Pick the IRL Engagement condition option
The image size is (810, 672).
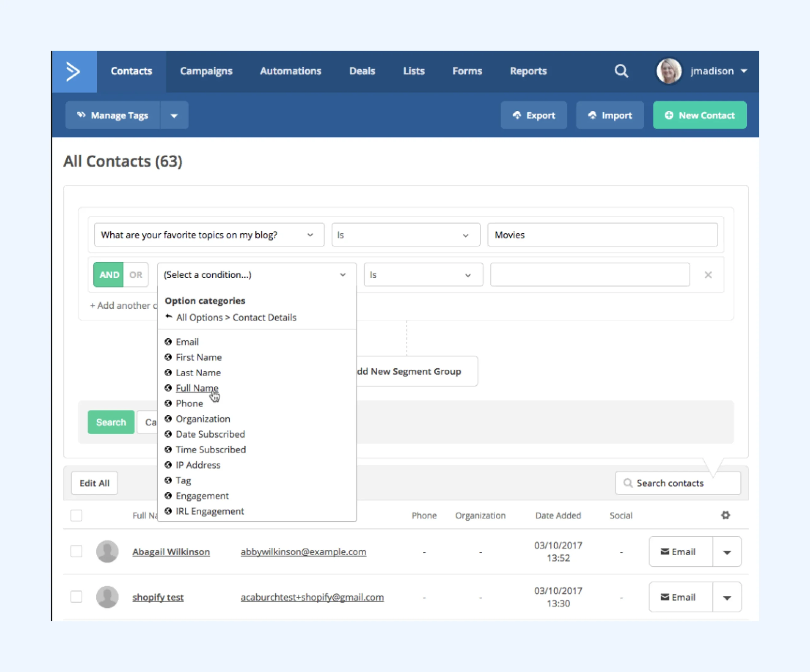210,512
